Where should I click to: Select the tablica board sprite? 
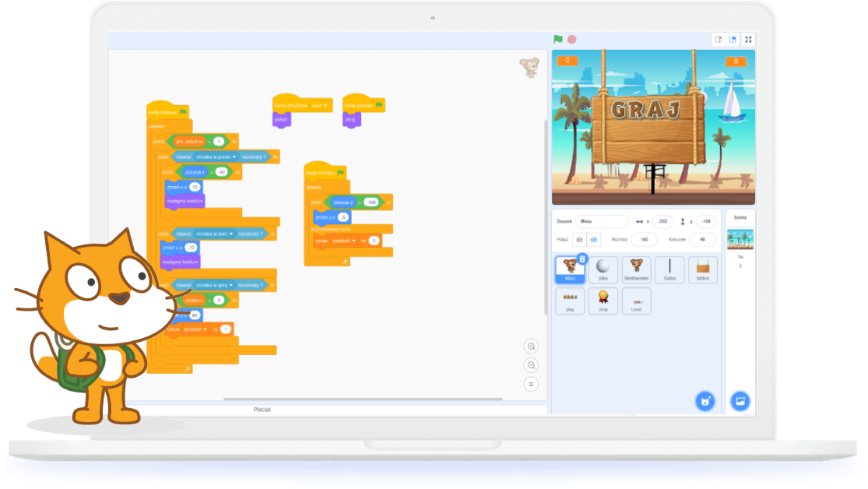pos(703,269)
